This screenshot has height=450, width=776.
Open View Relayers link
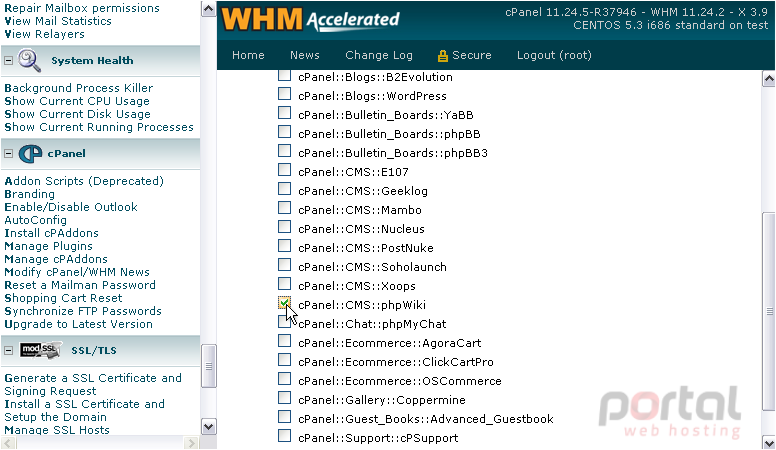point(45,34)
